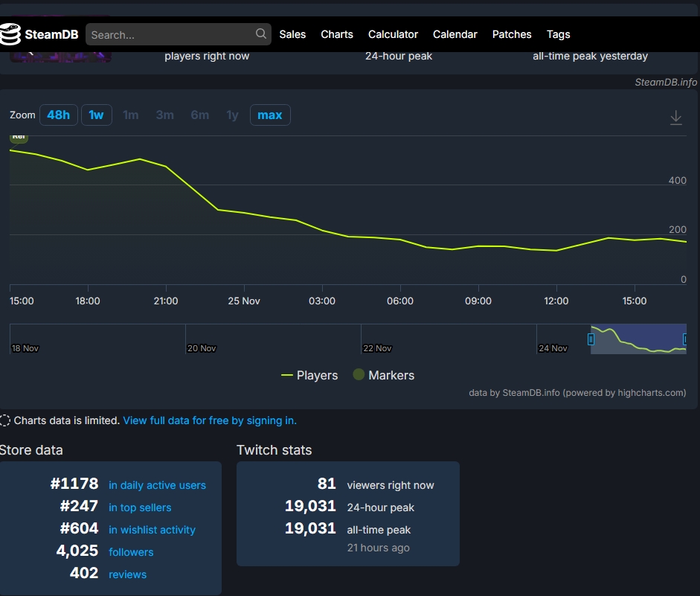700x596 pixels.
Task: Set chart zoom to 48h
Action: coord(59,115)
